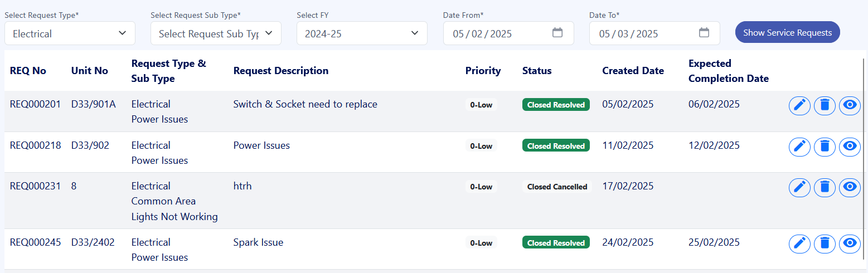The width and height of the screenshot is (868, 273).
Task: Edit request REQ000245 with pencil icon
Action: click(x=799, y=243)
